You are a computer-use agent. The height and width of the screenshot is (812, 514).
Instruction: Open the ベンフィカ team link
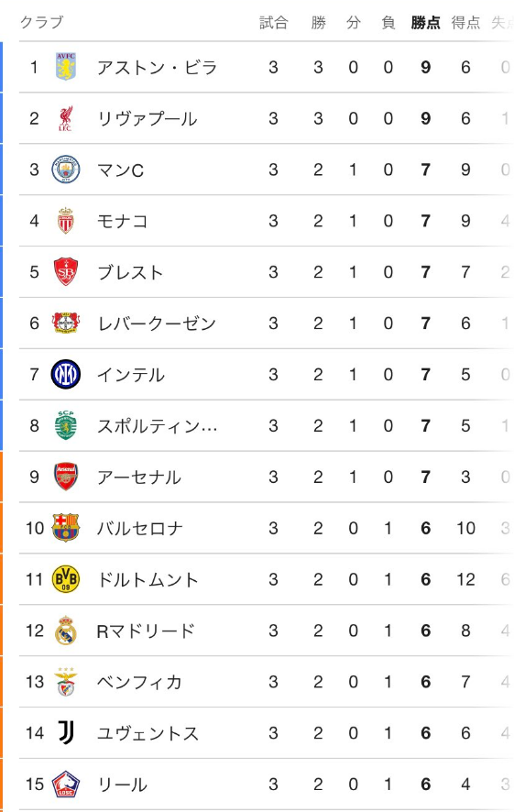(x=139, y=682)
